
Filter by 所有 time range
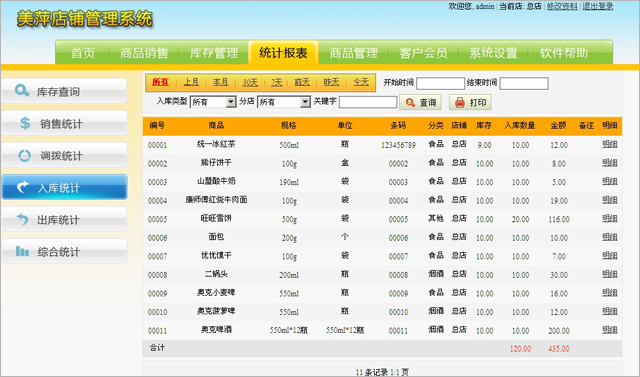point(160,82)
